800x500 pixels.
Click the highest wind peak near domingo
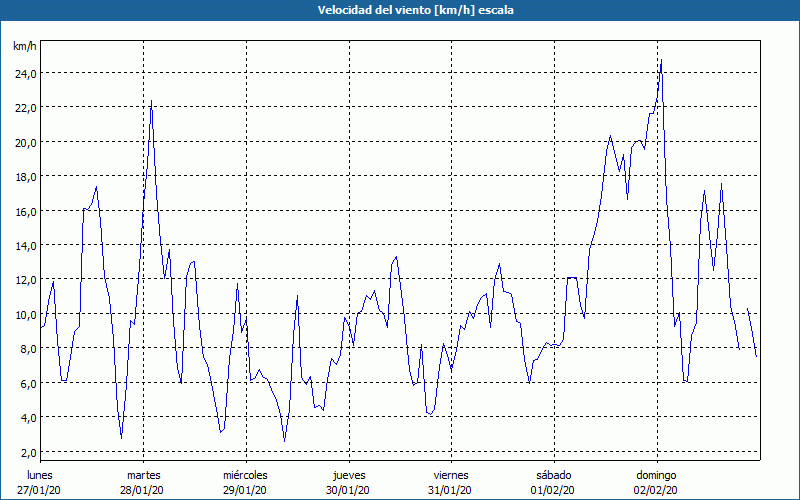point(661,60)
